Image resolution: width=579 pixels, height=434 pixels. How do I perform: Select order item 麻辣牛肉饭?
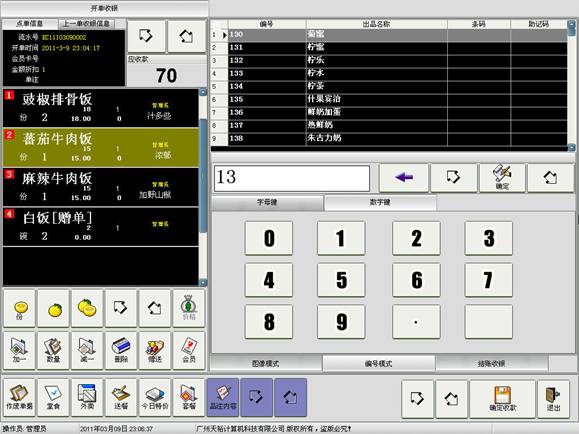click(101, 187)
